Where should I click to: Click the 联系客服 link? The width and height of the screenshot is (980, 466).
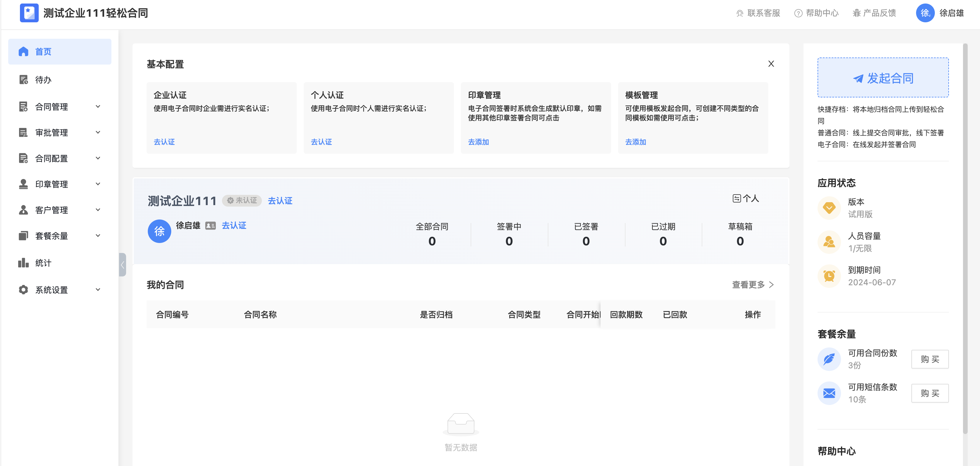point(758,13)
